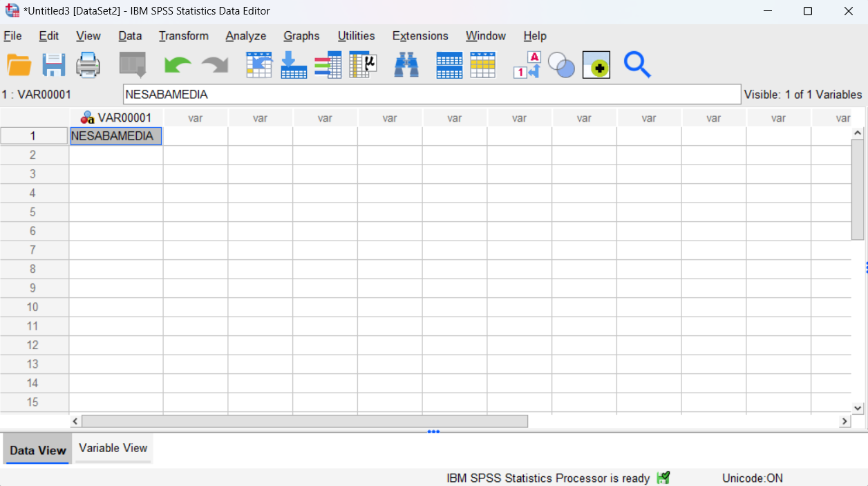Toggle Value Labels display
Image resolution: width=868 pixels, height=486 pixels.
click(x=527, y=64)
